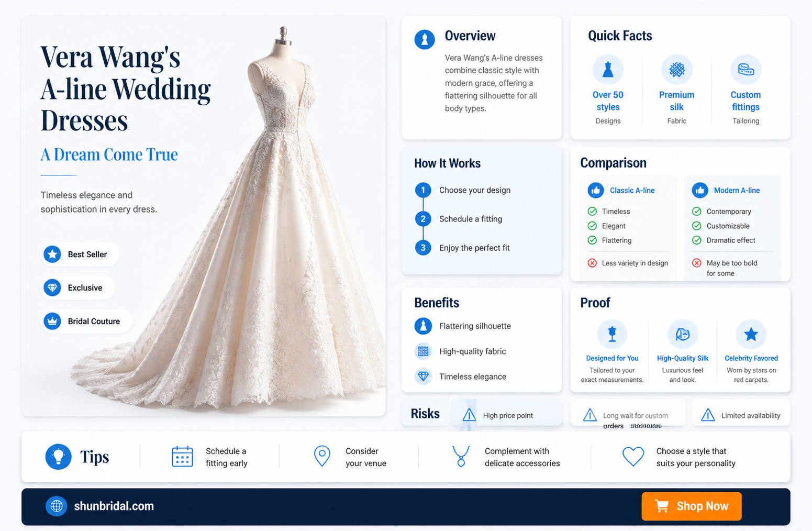Click the Modern A-line heading

coord(737,191)
